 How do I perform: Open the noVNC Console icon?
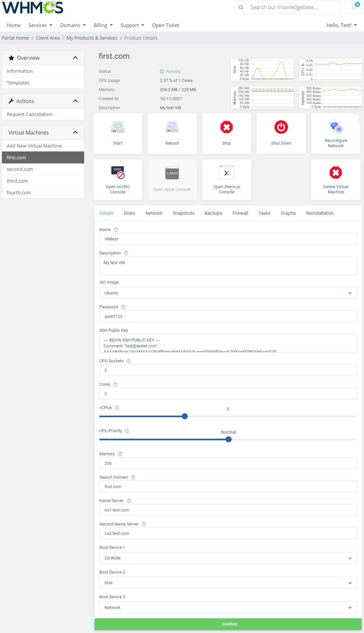pyautogui.click(x=118, y=173)
